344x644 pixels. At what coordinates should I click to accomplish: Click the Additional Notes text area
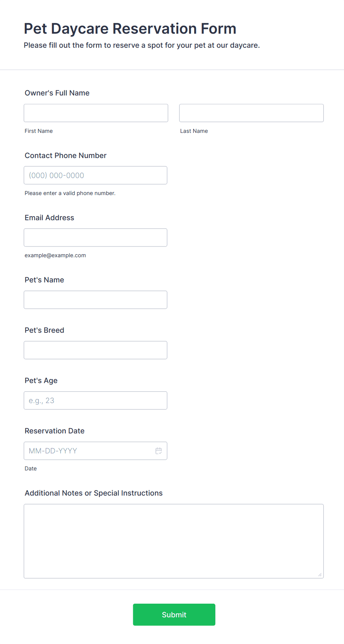pos(174,541)
